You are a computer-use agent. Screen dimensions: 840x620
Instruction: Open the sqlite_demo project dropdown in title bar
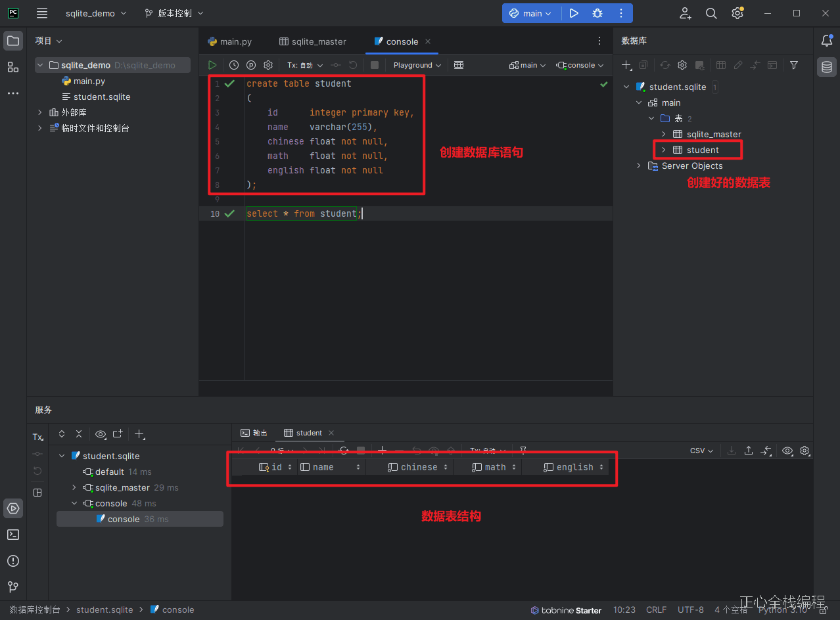tap(97, 13)
